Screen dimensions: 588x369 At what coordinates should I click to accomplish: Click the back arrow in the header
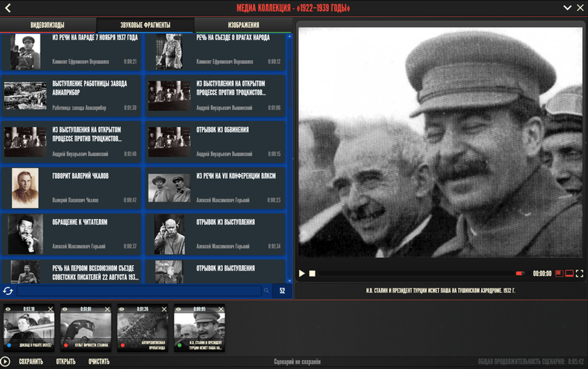pos(8,8)
